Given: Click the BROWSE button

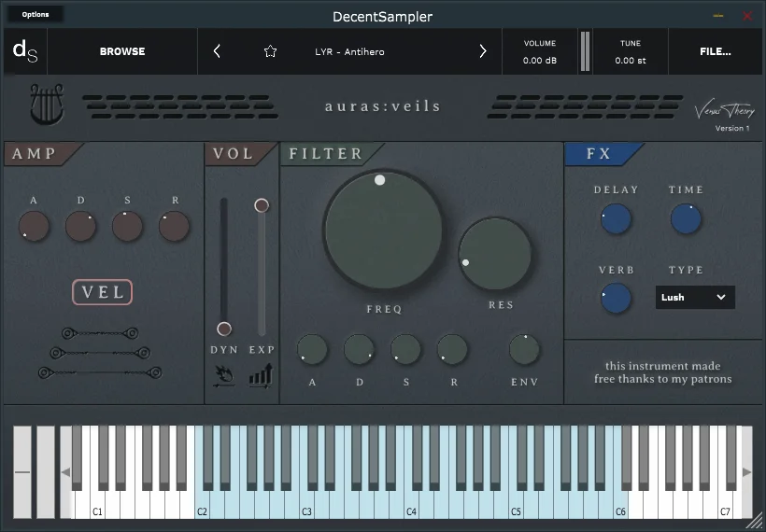Looking at the screenshot, I should 122,51.
